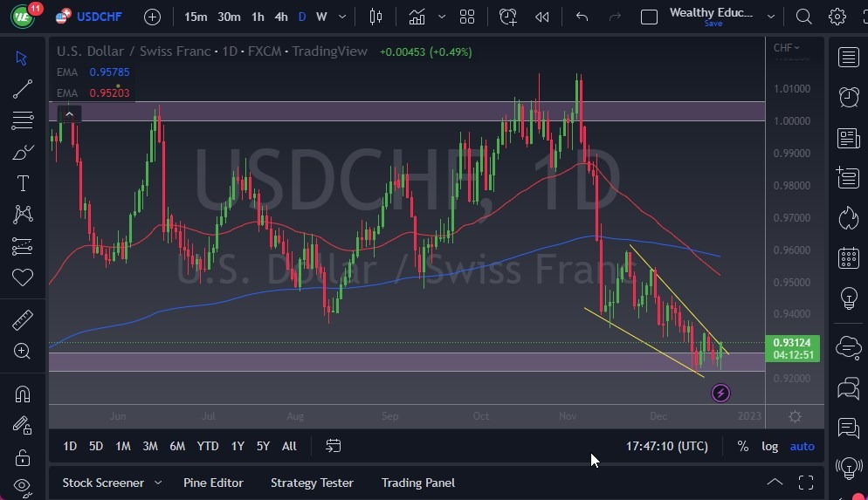This screenshot has width=868, height=500.
Task: Open chart settings gear in top toolbar
Action: pos(837,17)
